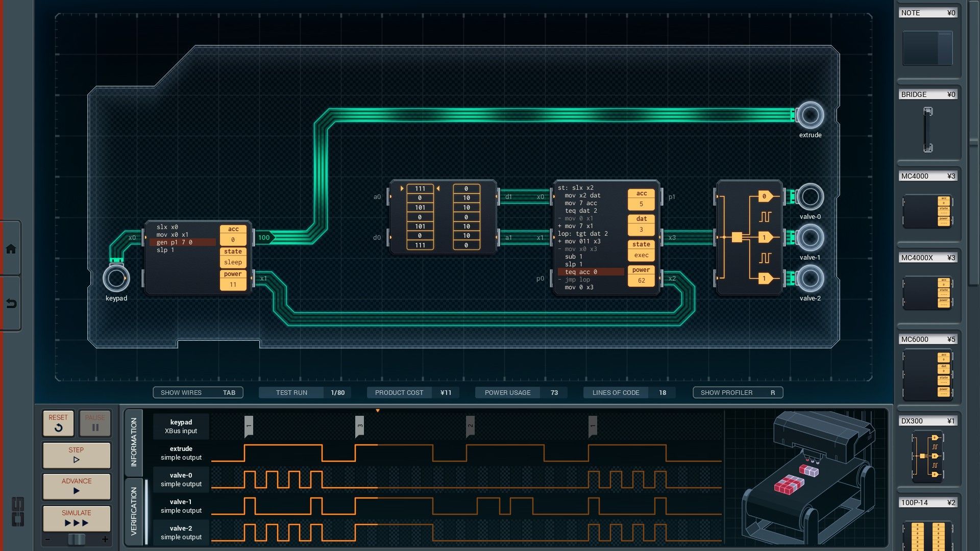Click the extrude output pin
Image resolution: width=980 pixels, height=551 pixels.
[810, 115]
